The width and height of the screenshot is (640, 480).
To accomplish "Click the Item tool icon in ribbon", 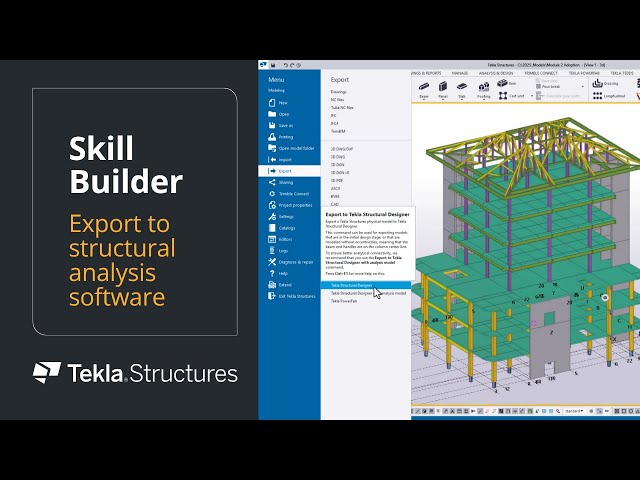I will pyautogui.click(x=502, y=83).
